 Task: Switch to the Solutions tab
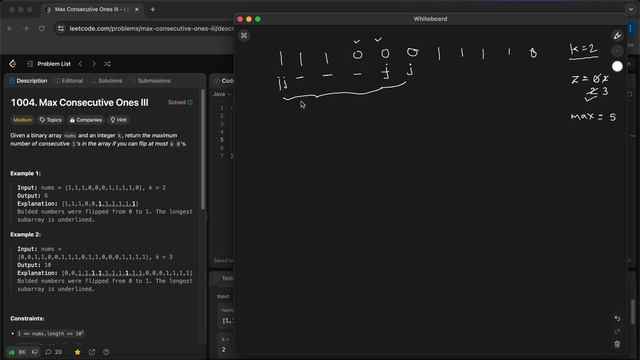[107, 81]
